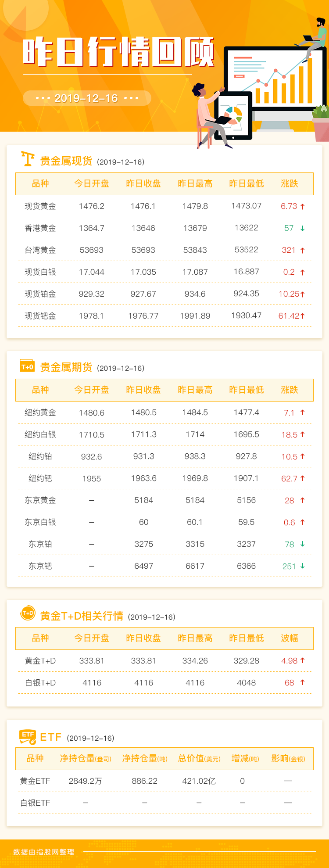Click the 涨跌 header in the 贵金属现货 table
The image size is (329, 868).
(290, 184)
